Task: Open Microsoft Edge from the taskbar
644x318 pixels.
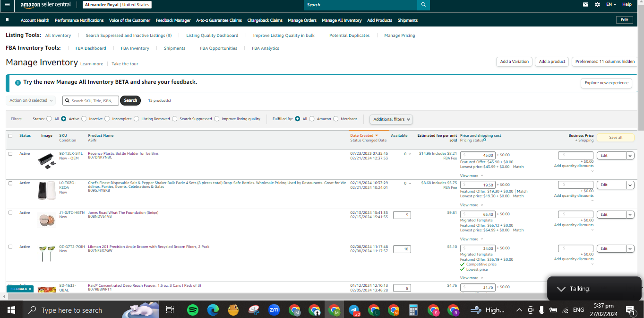Action: click(x=213, y=310)
